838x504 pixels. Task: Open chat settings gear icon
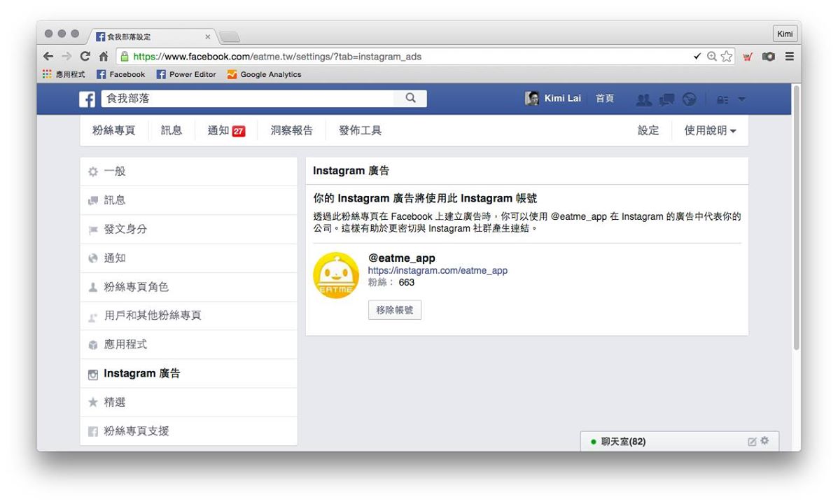click(x=764, y=441)
